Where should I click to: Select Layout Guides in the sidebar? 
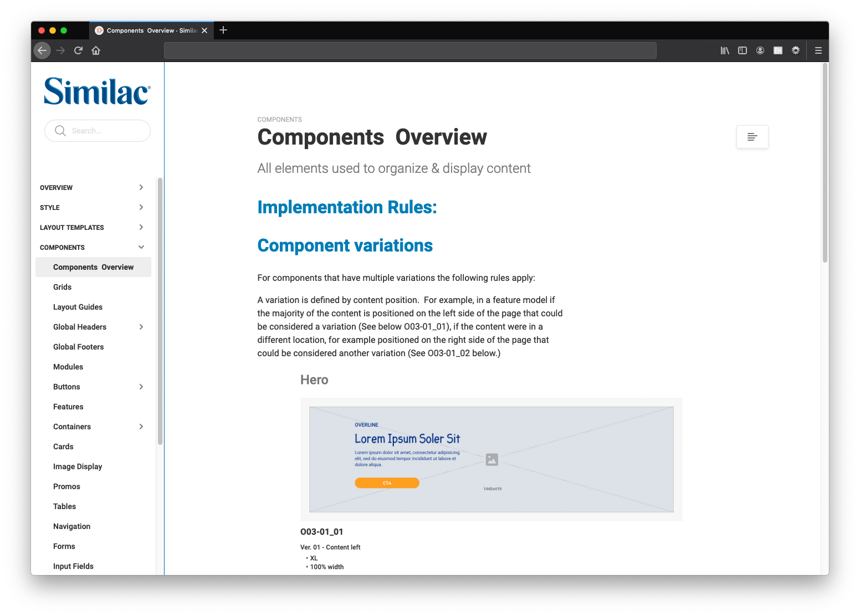[x=78, y=307]
